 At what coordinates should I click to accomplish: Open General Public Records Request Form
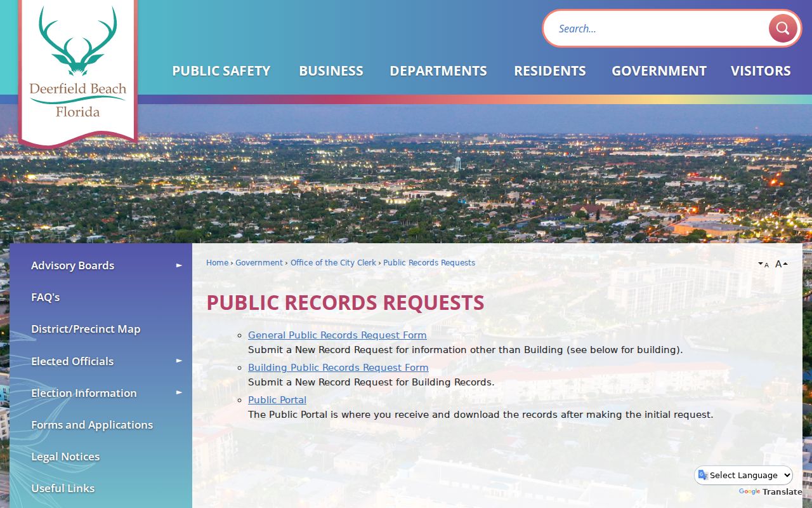(x=337, y=335)
